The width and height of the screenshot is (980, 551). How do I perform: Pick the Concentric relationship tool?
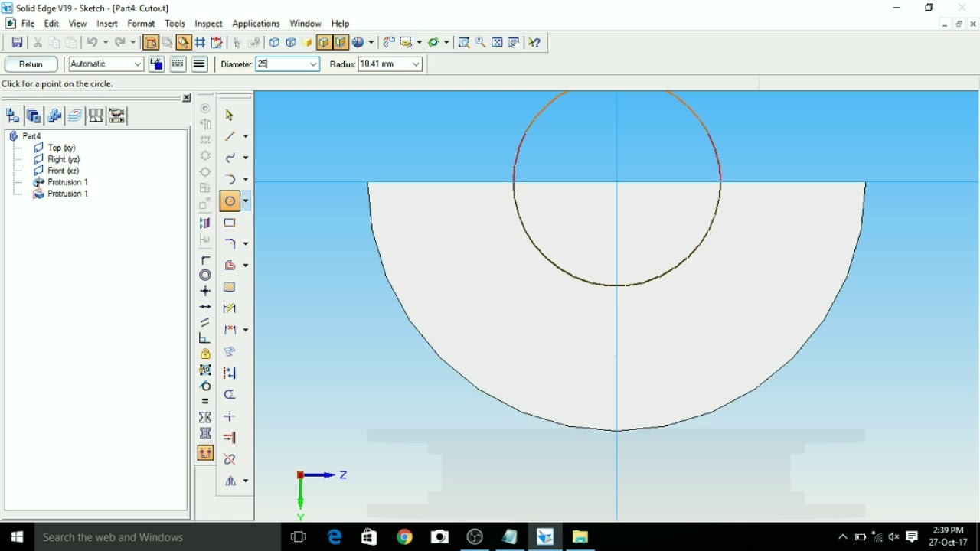pyautogui.click(x=205, y=275)
